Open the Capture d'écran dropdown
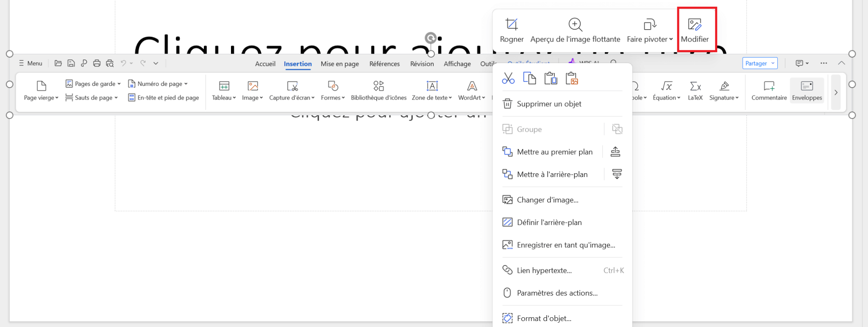Image resolution: width=868 pixels, height=327 pixels. (292, 91)
